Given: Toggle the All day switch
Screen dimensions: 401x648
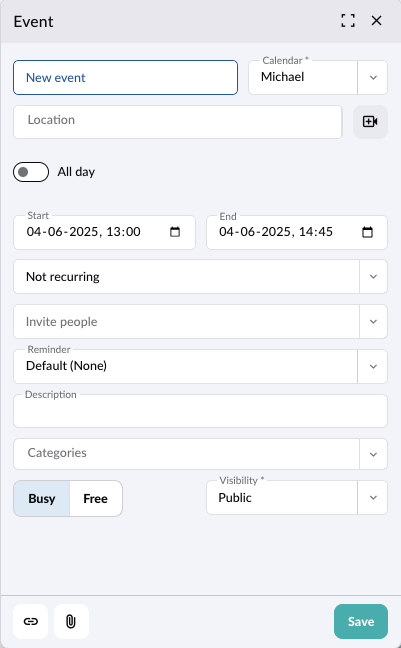Looking at the screenshot, I should click(31, 172).
